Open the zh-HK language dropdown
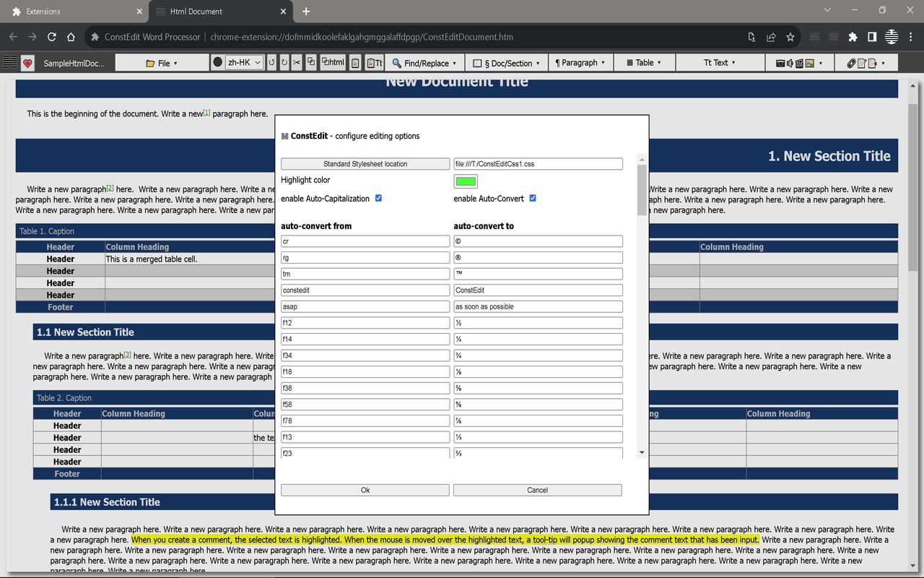 (244, 63)
